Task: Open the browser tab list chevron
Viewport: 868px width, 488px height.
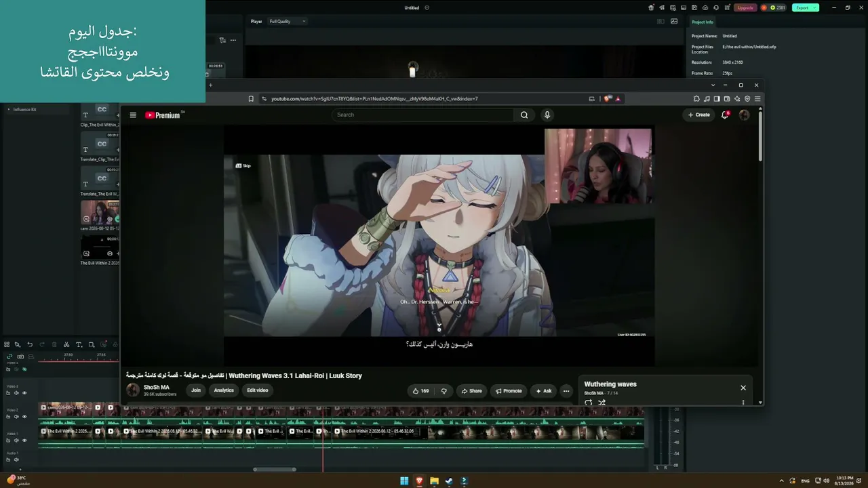Action: click(713, 85)
